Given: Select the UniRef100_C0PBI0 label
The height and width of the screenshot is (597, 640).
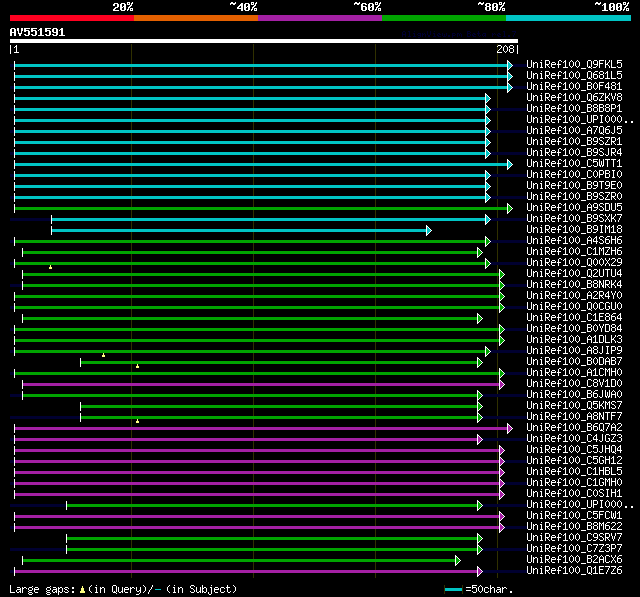Looking at the screenshot, I should pos(574,174).
